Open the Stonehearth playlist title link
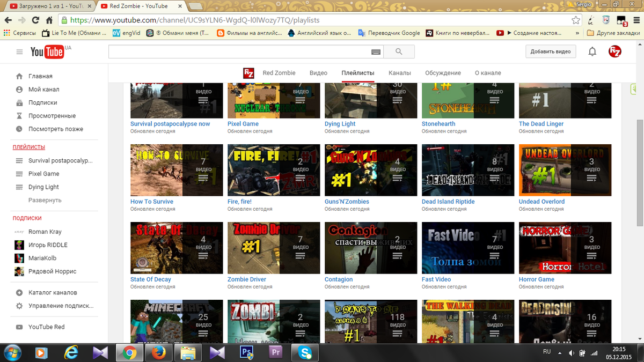The width and height of the screenshot is (644, 362). click(438, 124)
